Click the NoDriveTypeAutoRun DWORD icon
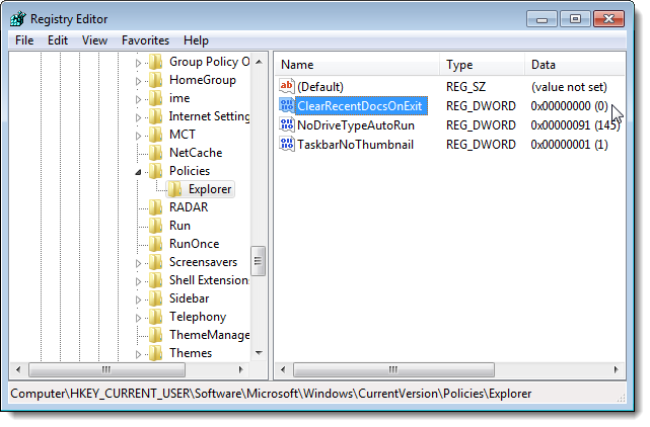Image resolution: width=650 pixels, height=427 pixels. 286,125
